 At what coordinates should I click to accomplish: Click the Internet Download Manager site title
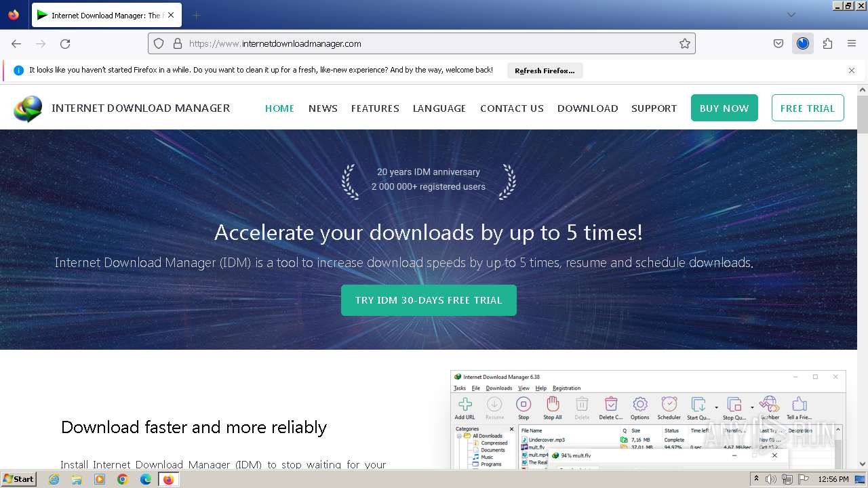click(x=141, y=108)
